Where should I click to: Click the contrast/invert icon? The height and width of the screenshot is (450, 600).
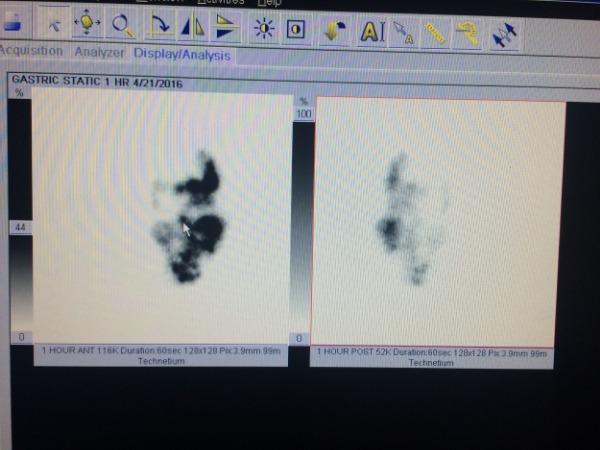coord(296,30)
